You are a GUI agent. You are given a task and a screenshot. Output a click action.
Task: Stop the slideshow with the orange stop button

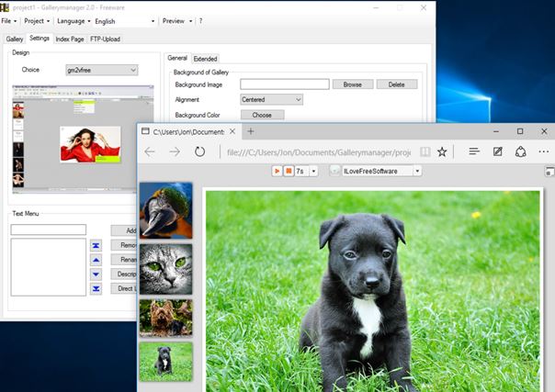pos(289,171)
